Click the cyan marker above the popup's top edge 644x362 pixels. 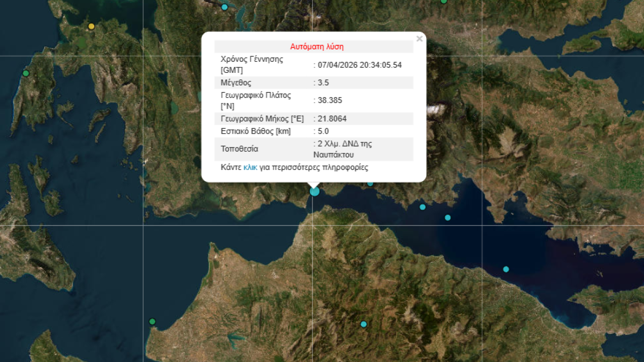224,7
